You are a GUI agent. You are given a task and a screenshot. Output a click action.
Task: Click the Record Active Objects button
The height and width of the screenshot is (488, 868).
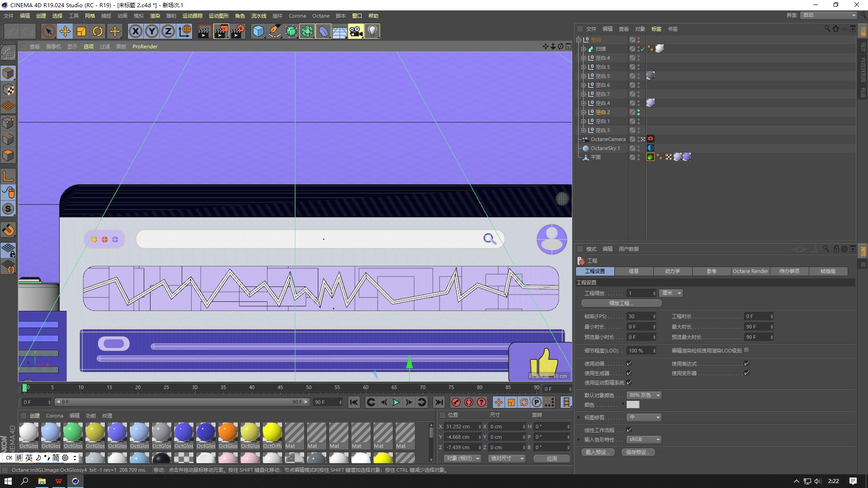(x=456, y=402)
